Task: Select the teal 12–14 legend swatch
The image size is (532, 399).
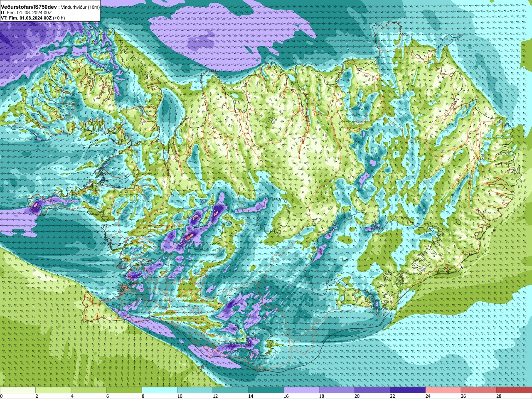Action: [x=231, y=390]
